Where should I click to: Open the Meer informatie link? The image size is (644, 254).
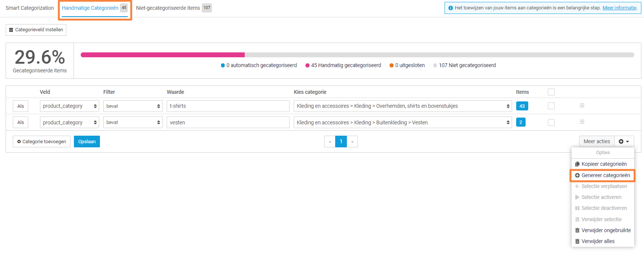(619, 8)
